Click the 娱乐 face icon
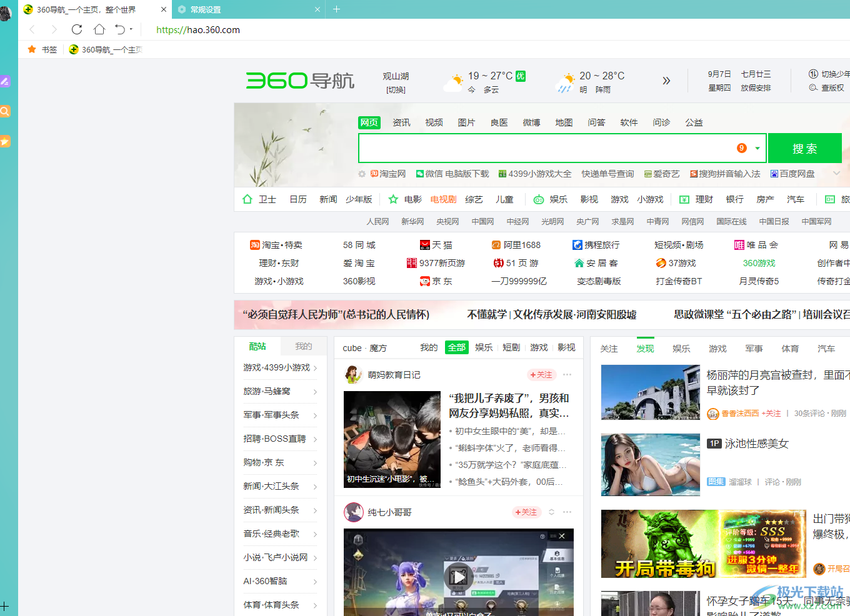The image size is (850, 616). tap(539, 199)
